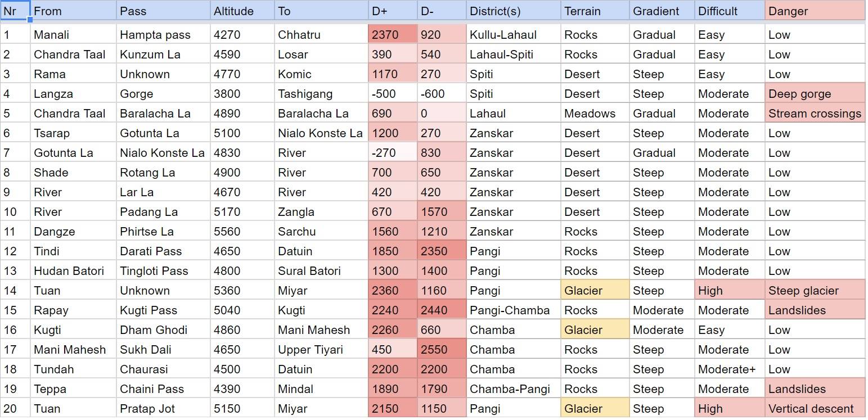
Task: Click the Gradient column header
Action: 662,11
